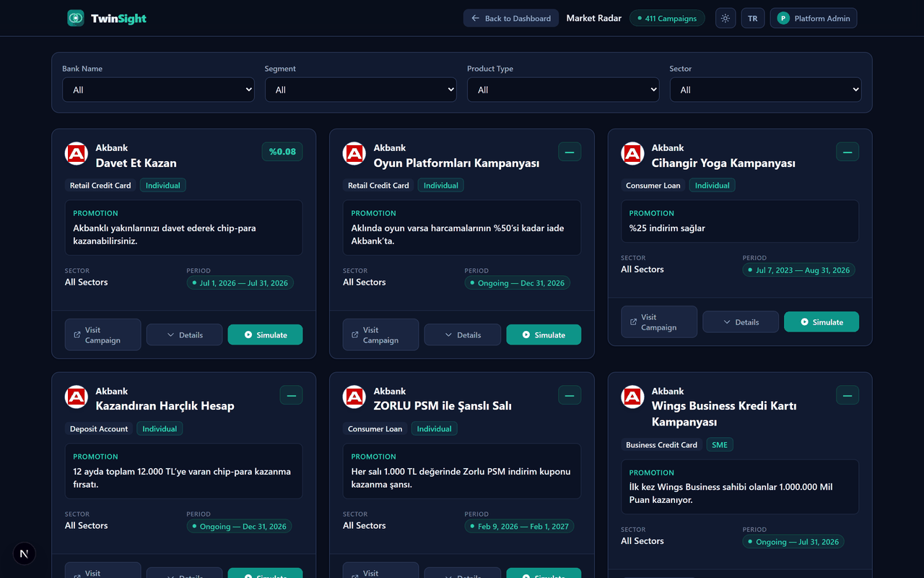Screen dimensions: 924x578
Task: Click promotion text '%25 indirim sağlar'
Action: (x=667, y=228)
